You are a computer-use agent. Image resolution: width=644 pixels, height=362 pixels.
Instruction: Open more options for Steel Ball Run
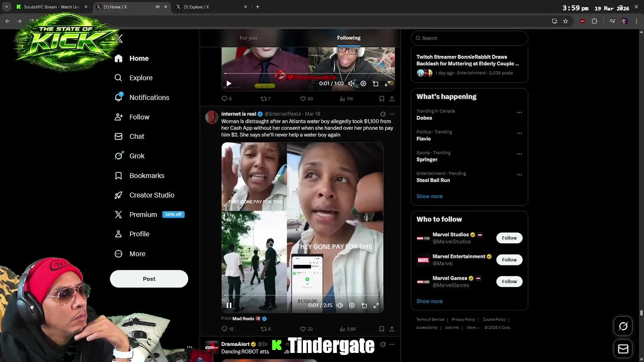pos(519,175)
